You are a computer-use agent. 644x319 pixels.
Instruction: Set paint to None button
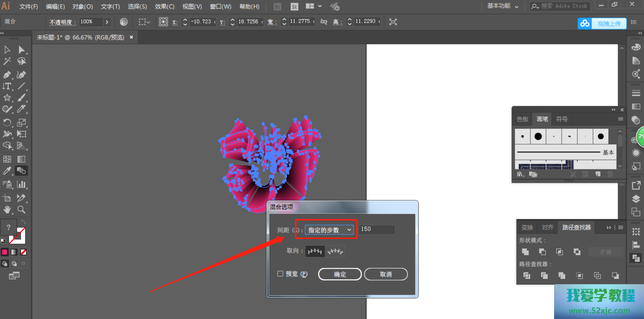pyautogui.click(x=23, y=252)
